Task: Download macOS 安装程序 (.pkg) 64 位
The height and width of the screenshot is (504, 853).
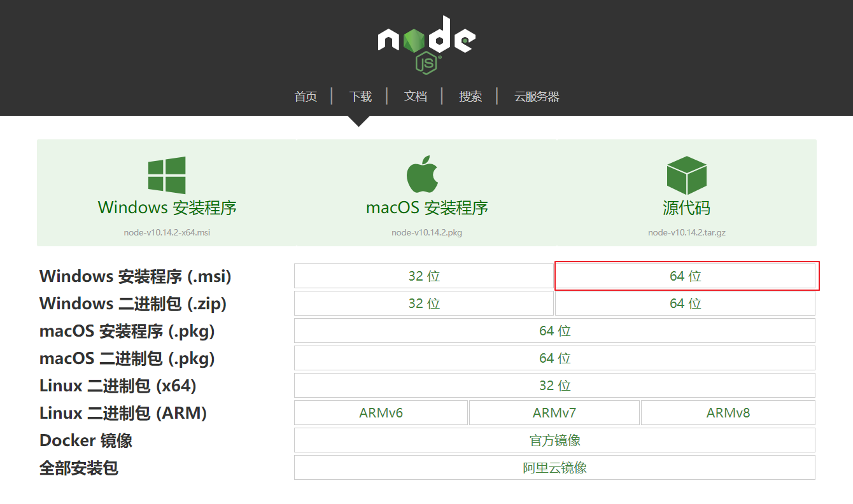Action: pyautogui.click(x=554, y=331)
